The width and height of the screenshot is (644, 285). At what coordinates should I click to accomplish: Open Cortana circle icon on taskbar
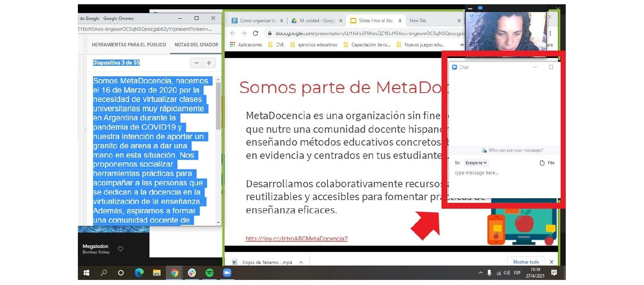tap(121, 273)
